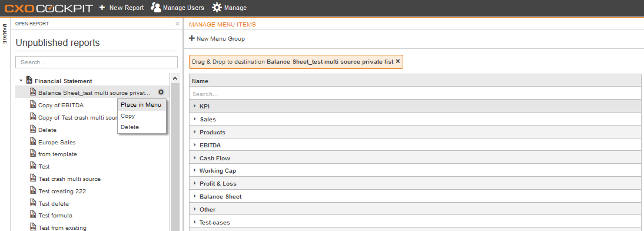Screen dimensions: 644x231
Task: Dismiss the Drag & Drop destination notice
Action: pyautogui.click(x=397, y=61)
